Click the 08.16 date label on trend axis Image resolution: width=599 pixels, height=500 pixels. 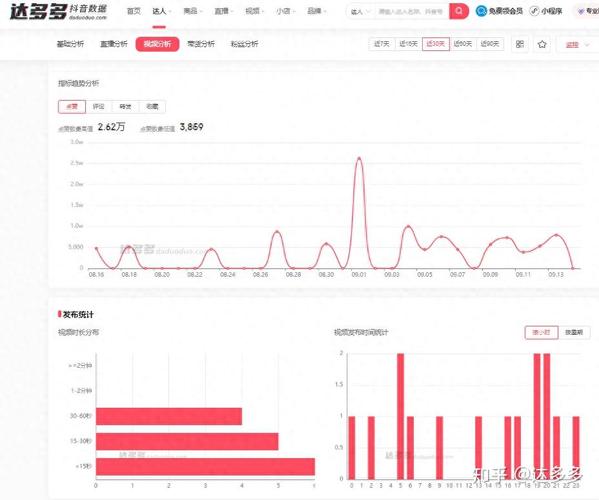click(x=96, y=275)
